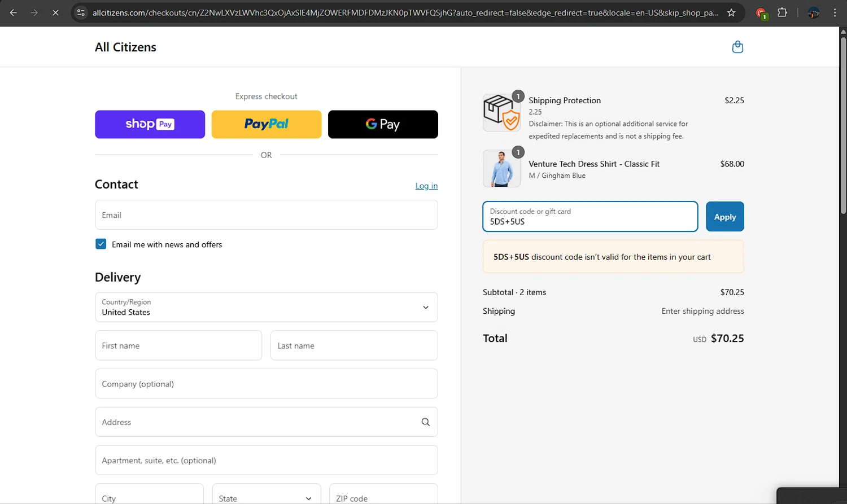Open the Extensions puzzle icon
The width and height of the screenshot is (847, 504).
click(782, 12)
